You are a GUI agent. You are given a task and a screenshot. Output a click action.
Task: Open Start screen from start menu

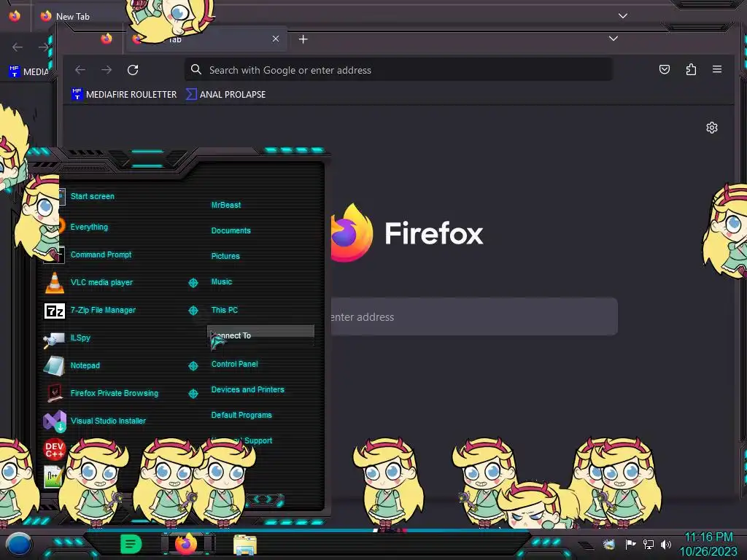pos(93,196)
